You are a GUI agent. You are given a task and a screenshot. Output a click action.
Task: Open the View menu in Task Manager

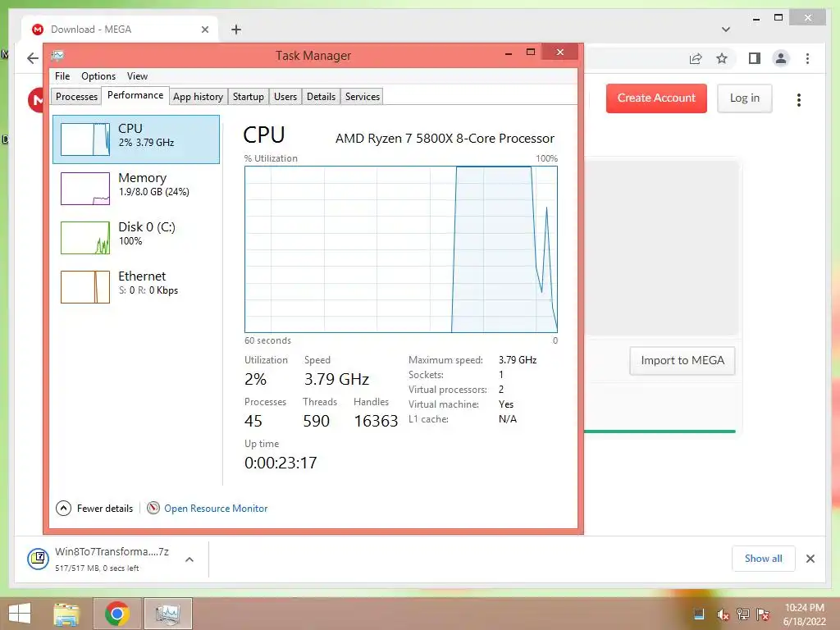point(137,76)
